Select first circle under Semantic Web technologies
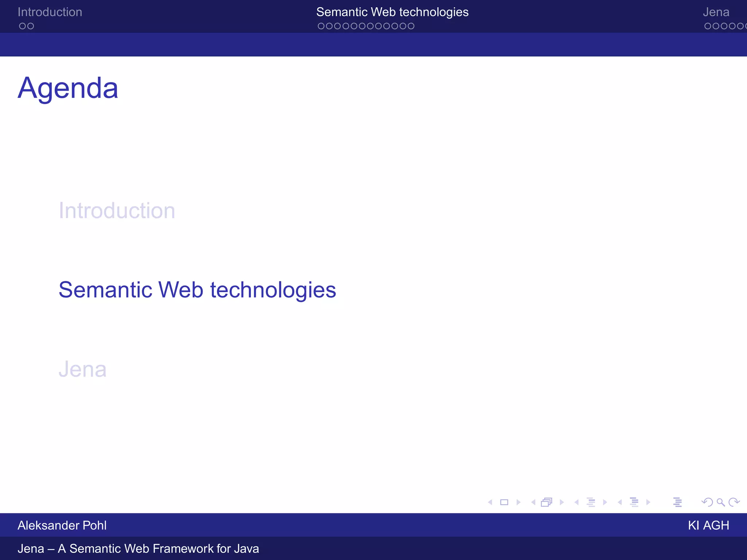The height and width of the screenshot is (560, 747). pos(321,26)
